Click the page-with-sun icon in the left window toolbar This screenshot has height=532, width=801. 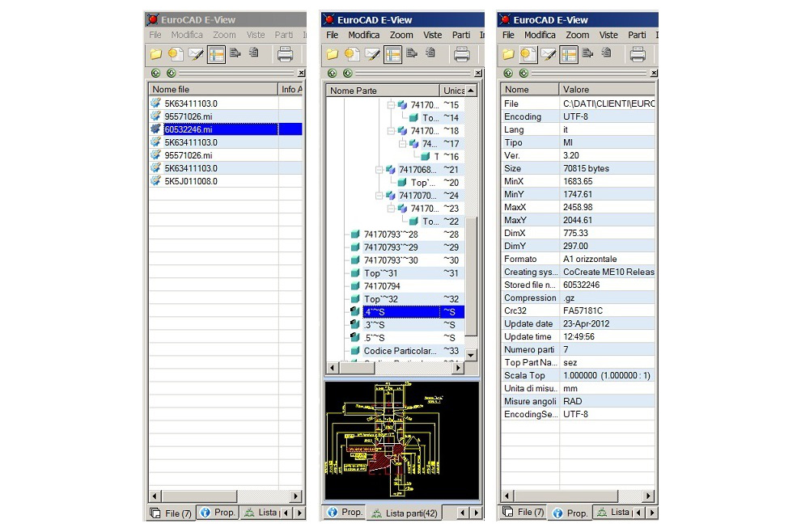pyautogui.click(x=176, y=53)
